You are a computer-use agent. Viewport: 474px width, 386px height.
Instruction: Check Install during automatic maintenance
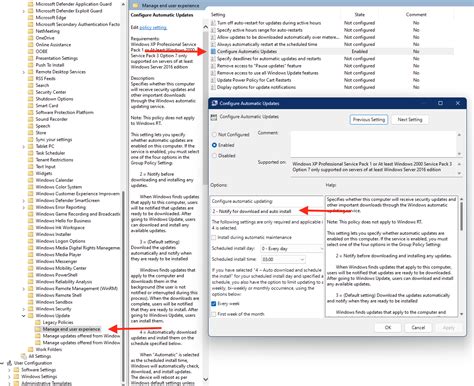coord(214,237)
